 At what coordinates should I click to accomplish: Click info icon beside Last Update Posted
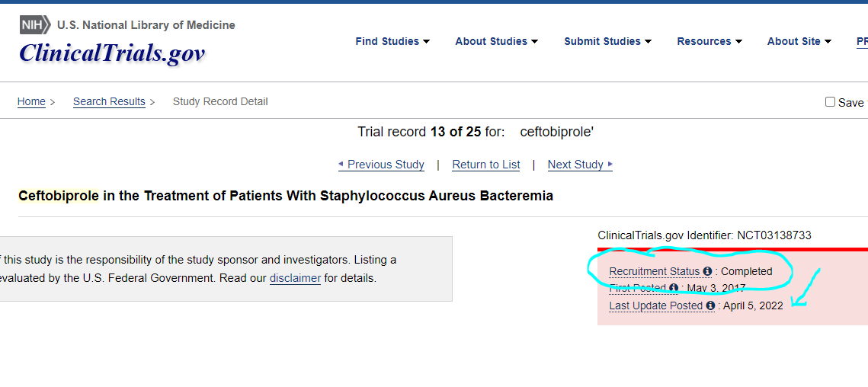click(710, 305)
